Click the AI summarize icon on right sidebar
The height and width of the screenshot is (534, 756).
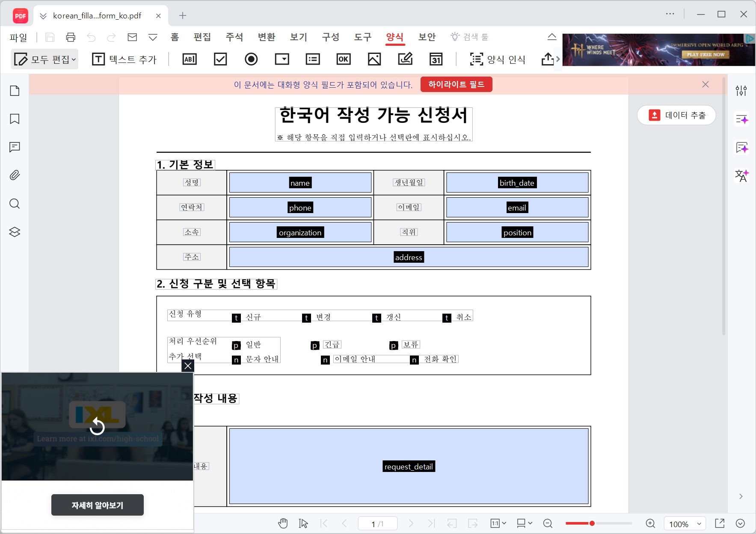(x=741, y=119)
